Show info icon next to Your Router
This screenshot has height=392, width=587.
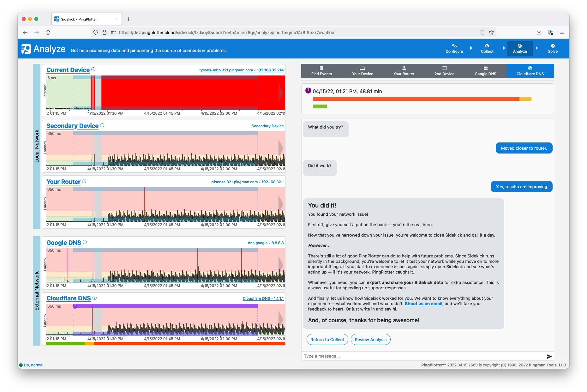[x=84, y=181]
